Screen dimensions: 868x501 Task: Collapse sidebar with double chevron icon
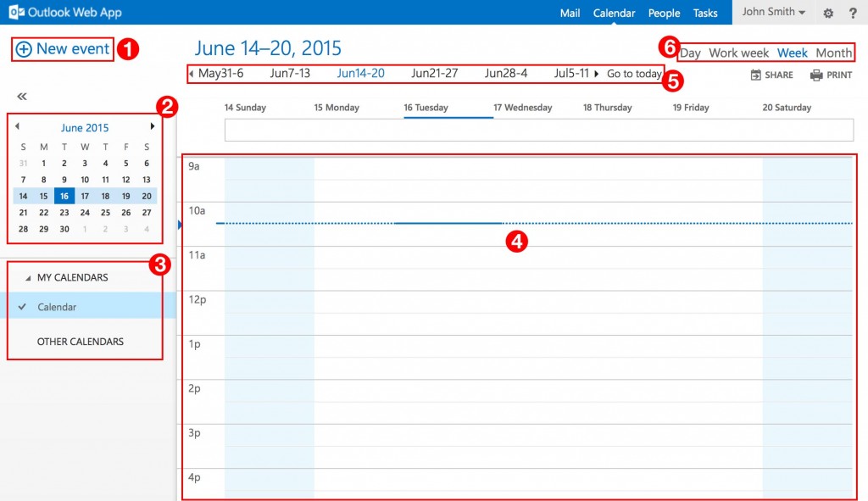(x=22, y=97)
